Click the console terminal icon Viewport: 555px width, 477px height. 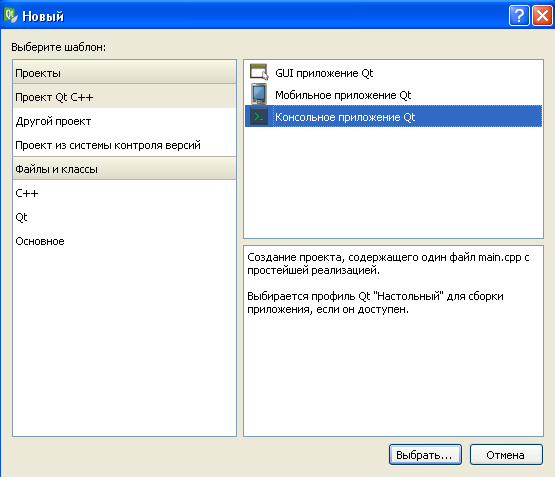(x=259, y=116)
